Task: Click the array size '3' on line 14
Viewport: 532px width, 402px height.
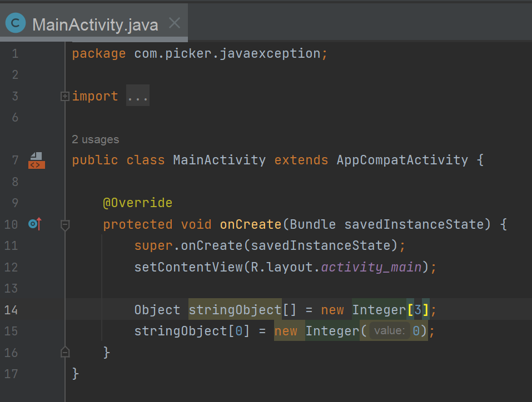Action: 417,309
